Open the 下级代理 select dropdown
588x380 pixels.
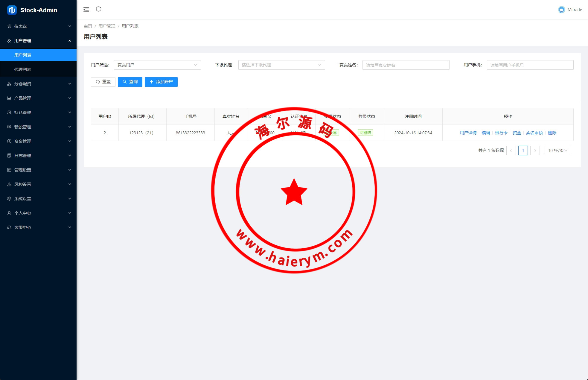tap(281, 65)
